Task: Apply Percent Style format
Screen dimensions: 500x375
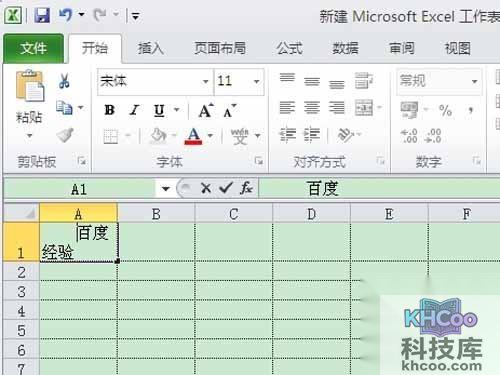Action: (445, 110)
